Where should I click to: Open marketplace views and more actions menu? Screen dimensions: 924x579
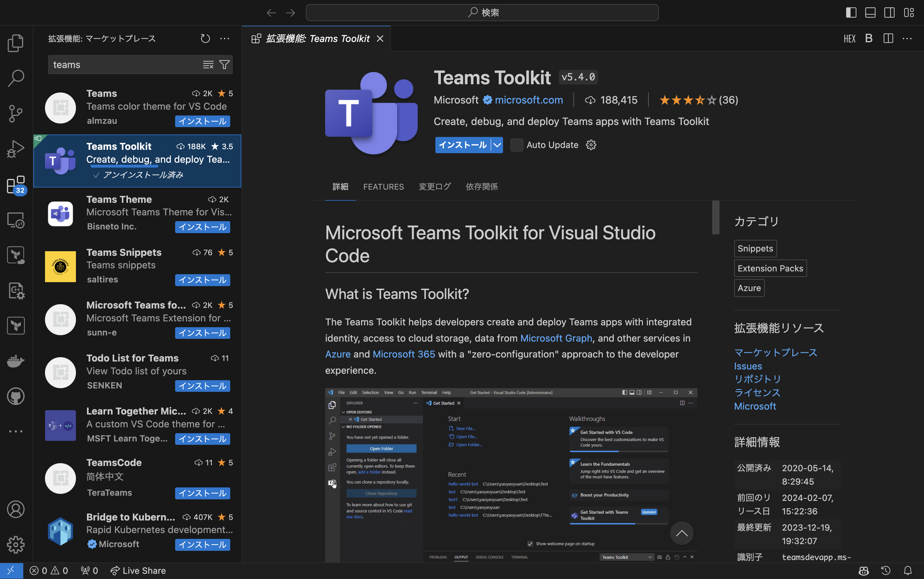(225, 38)
